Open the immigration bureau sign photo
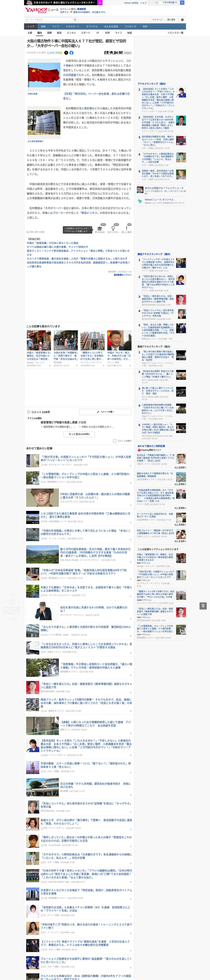Image resolution: width=210 pixels, height=980 pixels. click(44, 122)
